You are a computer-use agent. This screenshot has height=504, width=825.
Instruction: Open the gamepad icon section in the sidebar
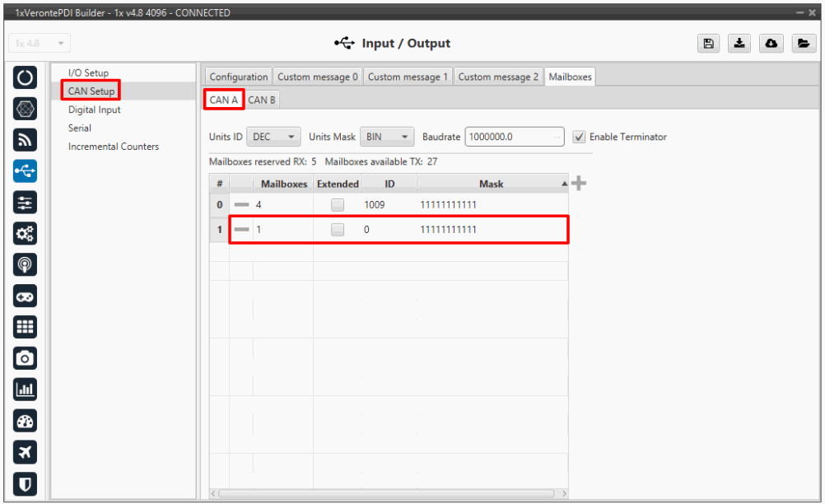point(25,296)
